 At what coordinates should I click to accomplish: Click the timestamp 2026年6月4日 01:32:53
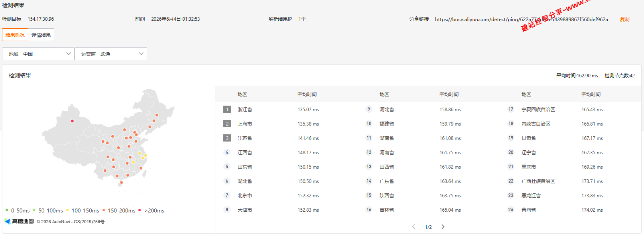pos(175,19)
